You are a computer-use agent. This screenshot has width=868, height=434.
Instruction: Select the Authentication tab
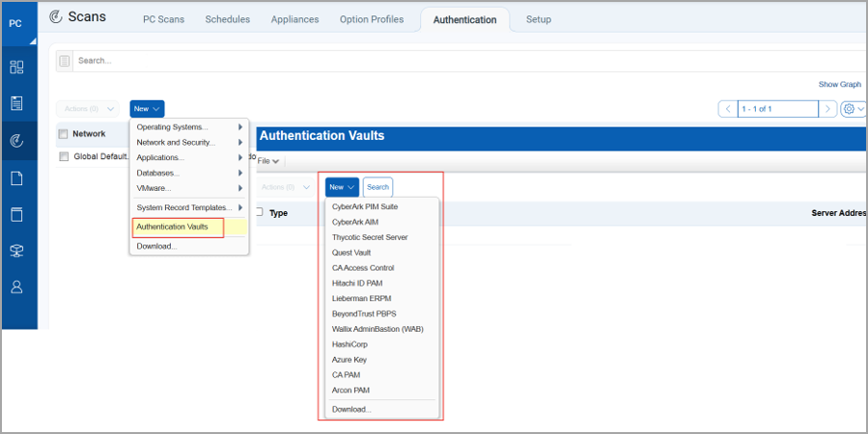(x=464, y=20)
